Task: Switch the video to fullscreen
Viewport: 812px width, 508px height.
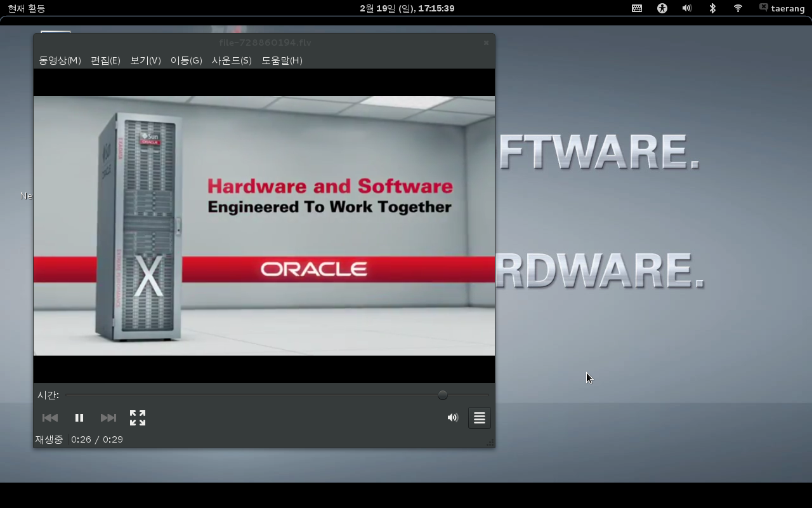Action: tap(138, 418)
